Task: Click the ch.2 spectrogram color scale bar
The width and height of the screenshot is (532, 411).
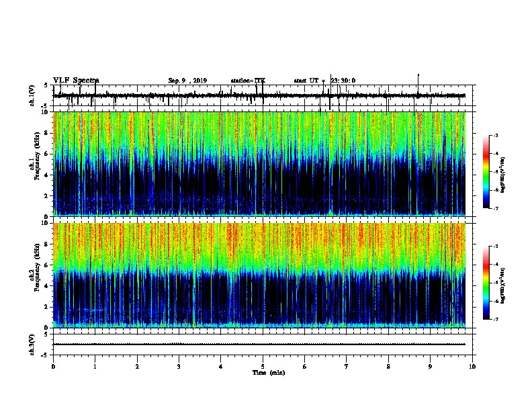Action: coord(486,283)
